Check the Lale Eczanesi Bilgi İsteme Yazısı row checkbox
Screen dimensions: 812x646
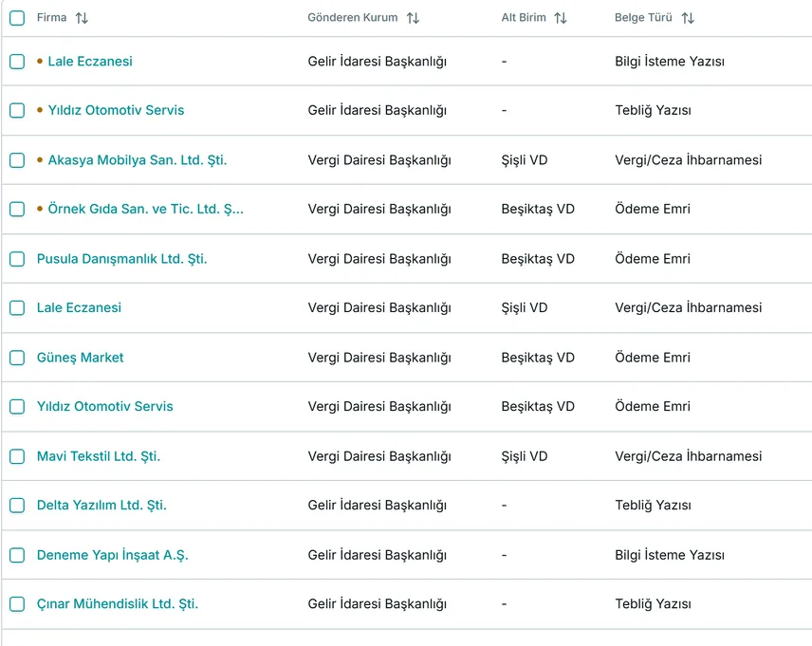pos(17,62)
